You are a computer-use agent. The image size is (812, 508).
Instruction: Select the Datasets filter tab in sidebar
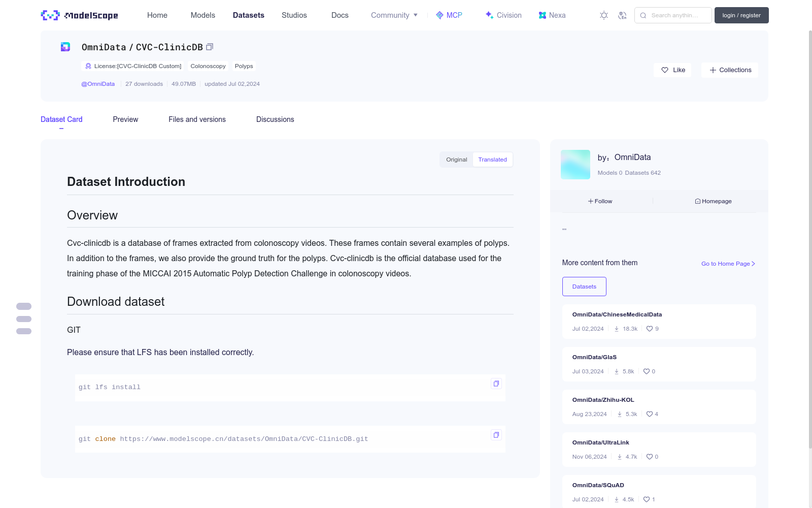click(584, 287)
